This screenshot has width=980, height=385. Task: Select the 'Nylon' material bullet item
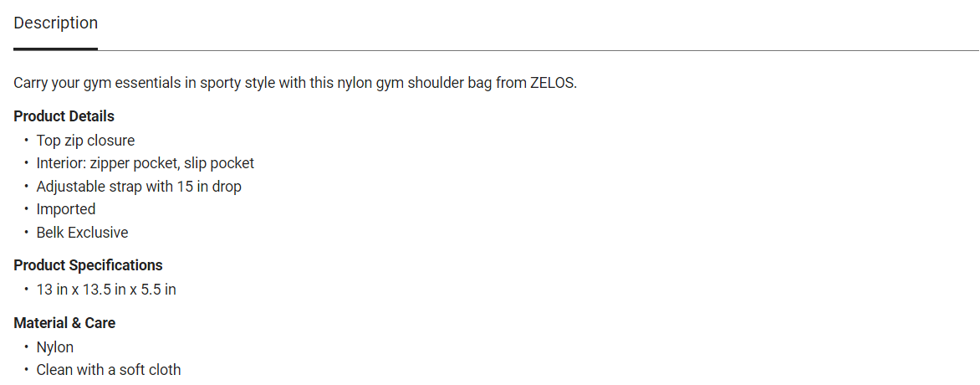[55, 347]
